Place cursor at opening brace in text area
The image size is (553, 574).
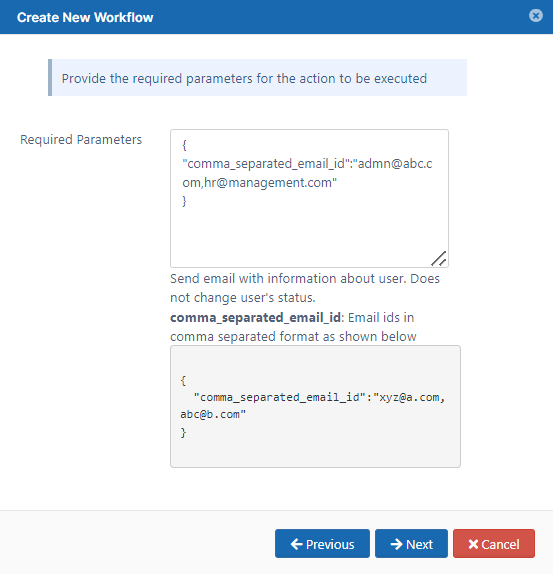tap(184, 145)
